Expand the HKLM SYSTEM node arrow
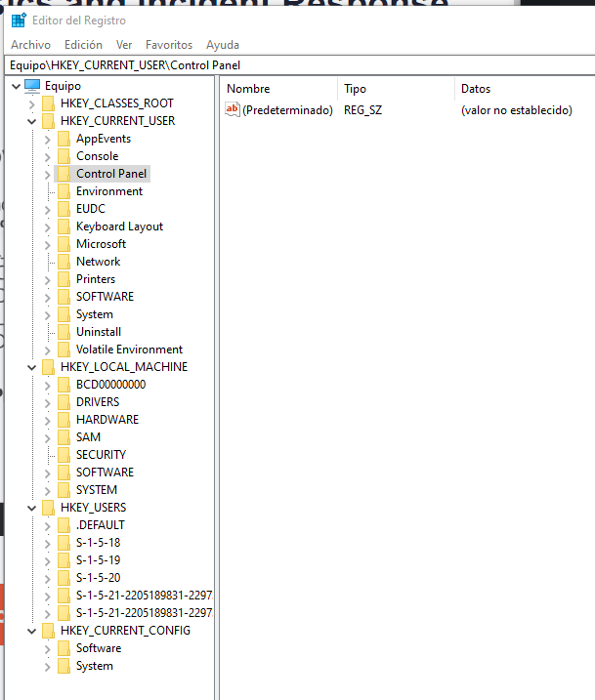This screenshot has width=595, height=700. 47,491
